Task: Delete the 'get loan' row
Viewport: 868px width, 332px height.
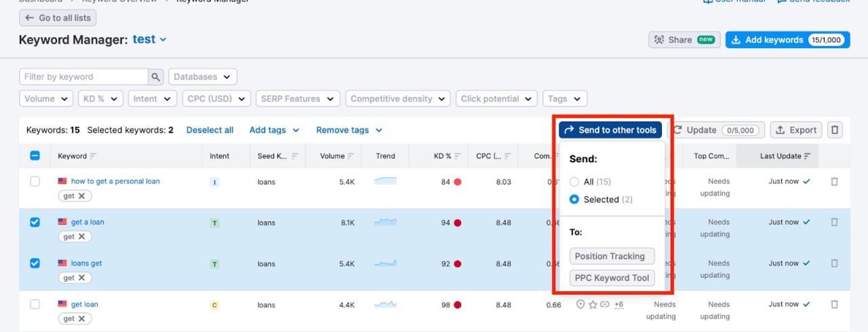Action: click(x=835, y=304)
